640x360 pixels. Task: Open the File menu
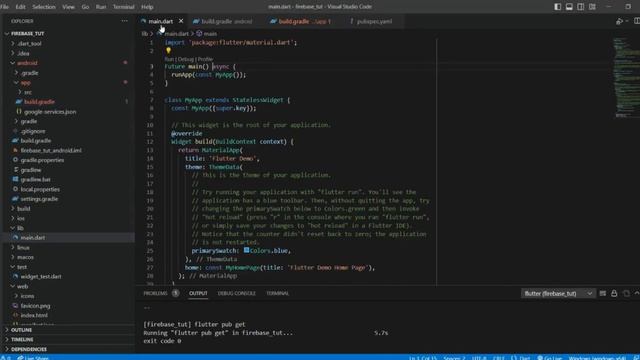pyautogui.click(x=4, y=7)
